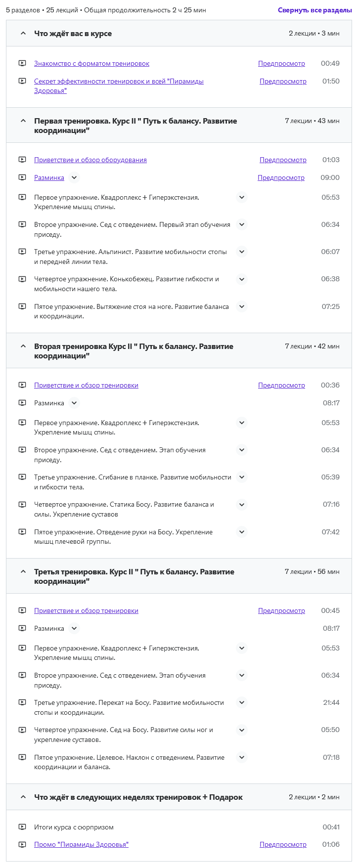Collapse the «Вторая тренировка» section header
358x868 pixels.
(23, 346)
